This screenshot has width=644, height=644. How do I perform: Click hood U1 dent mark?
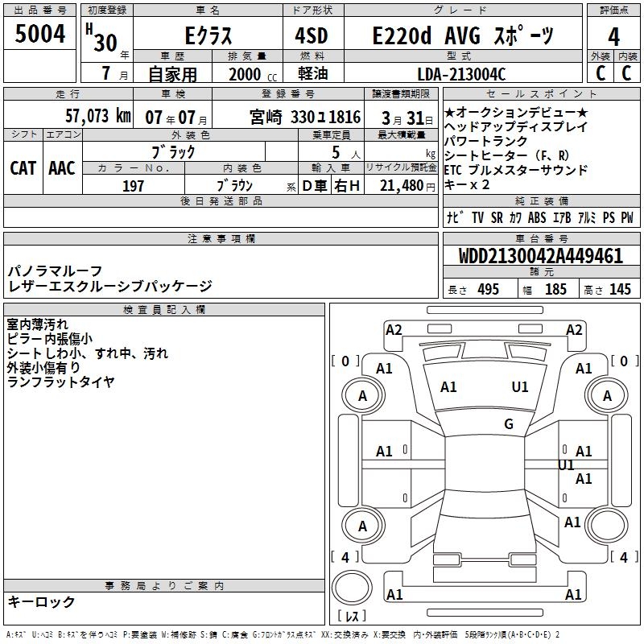[x=519, y=387]
